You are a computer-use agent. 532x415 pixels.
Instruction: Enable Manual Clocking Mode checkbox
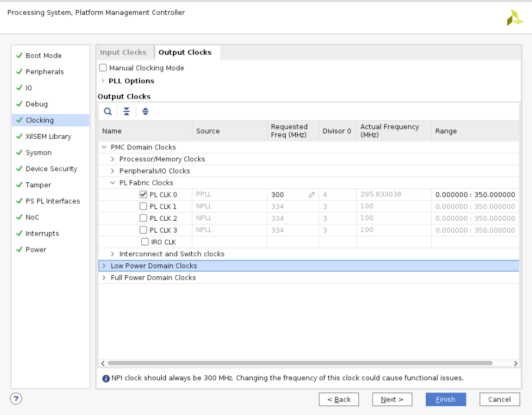point(103,68)
